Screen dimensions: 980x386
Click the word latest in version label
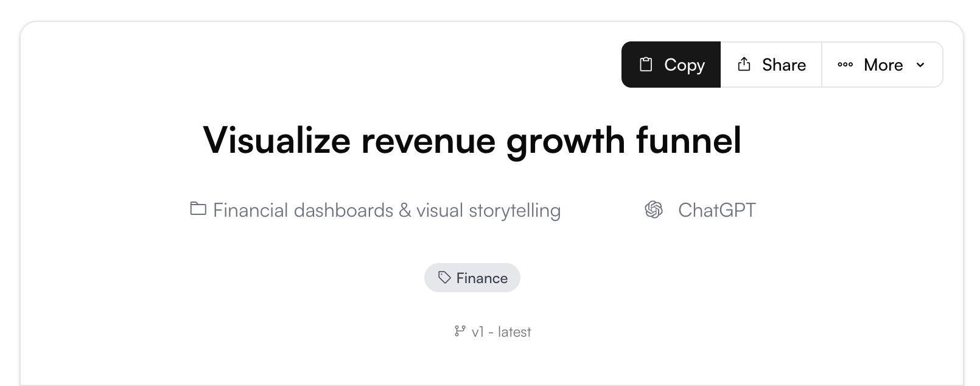[514, 332]
